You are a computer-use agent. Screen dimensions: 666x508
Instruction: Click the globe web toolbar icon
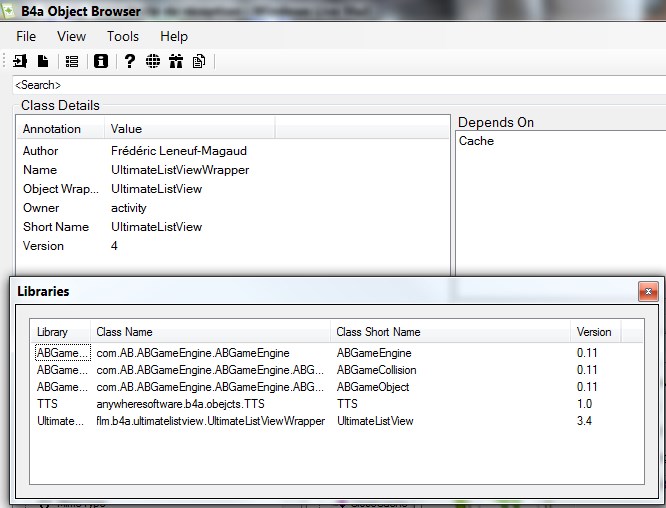tap(153, 62)
